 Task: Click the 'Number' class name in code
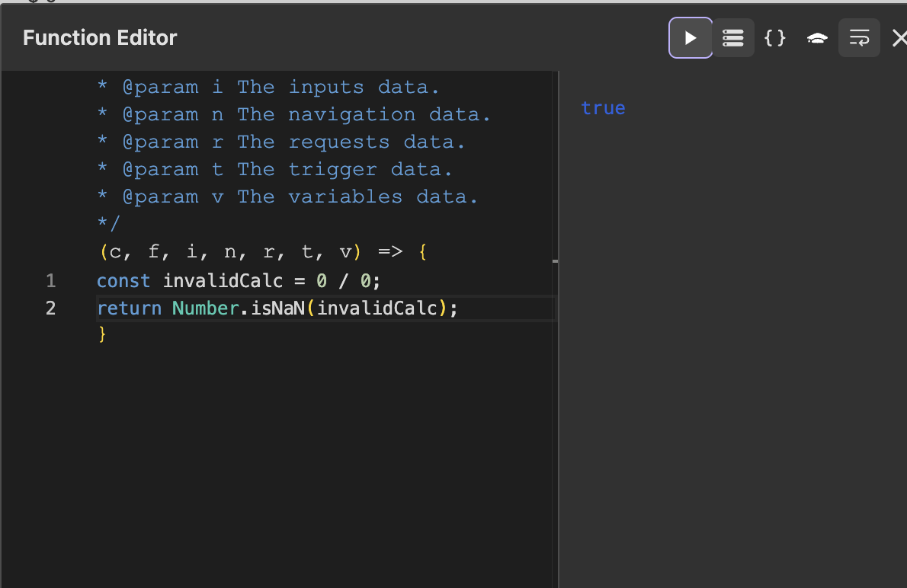click(205, 308)
